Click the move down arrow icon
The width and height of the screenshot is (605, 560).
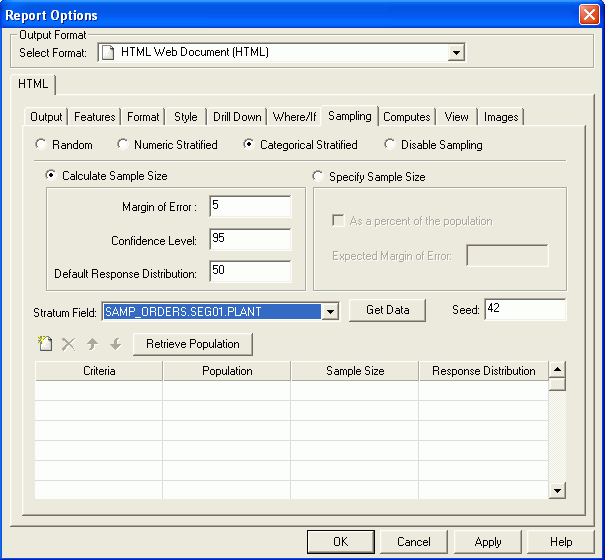click(x=116, y=344)
